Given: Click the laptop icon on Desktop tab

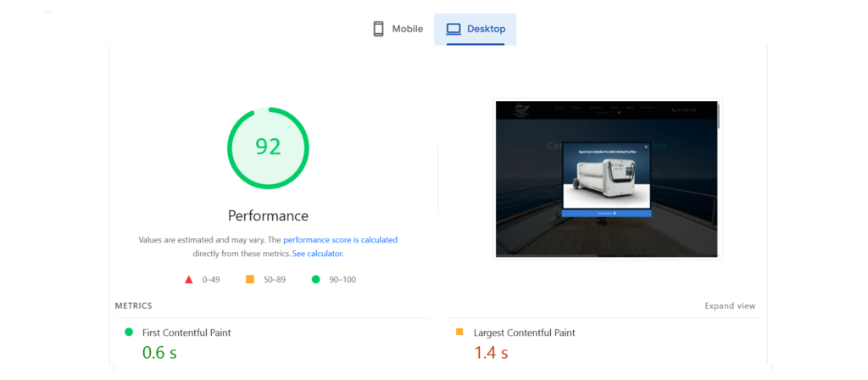Looking at the screenshot, I should click(x=453, y=29).
